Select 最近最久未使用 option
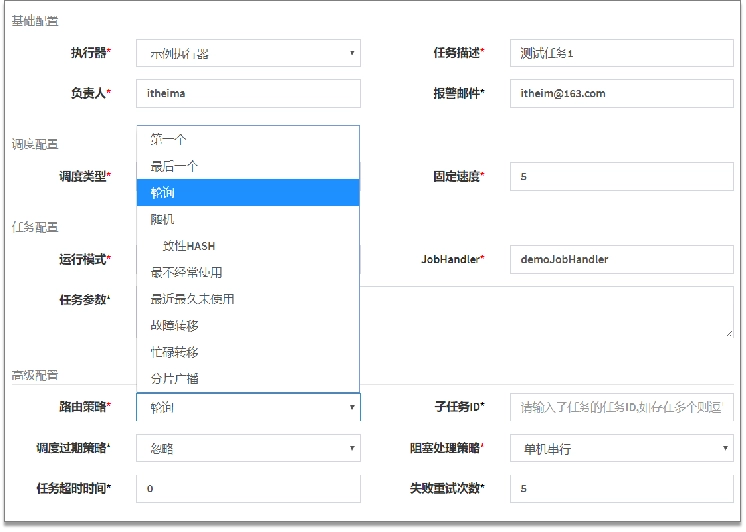This screenshot has width=746, height=532. pyautogui.click(x=248, y=299)
